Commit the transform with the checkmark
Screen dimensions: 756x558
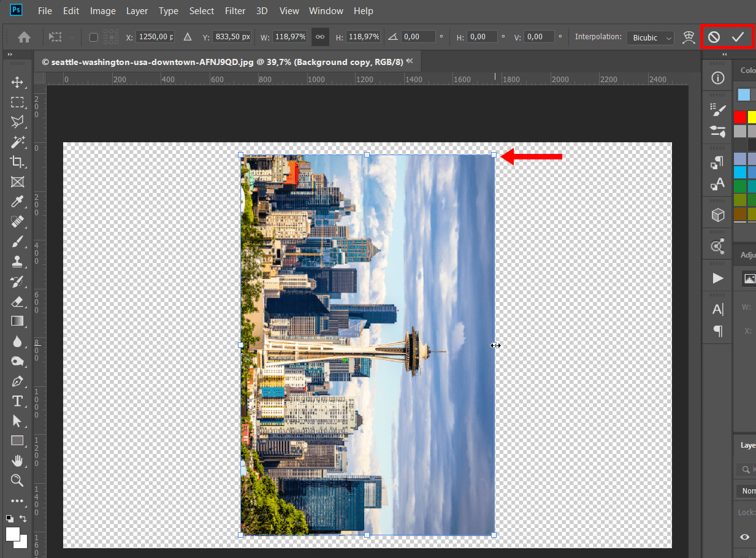[x=739, y=37]
